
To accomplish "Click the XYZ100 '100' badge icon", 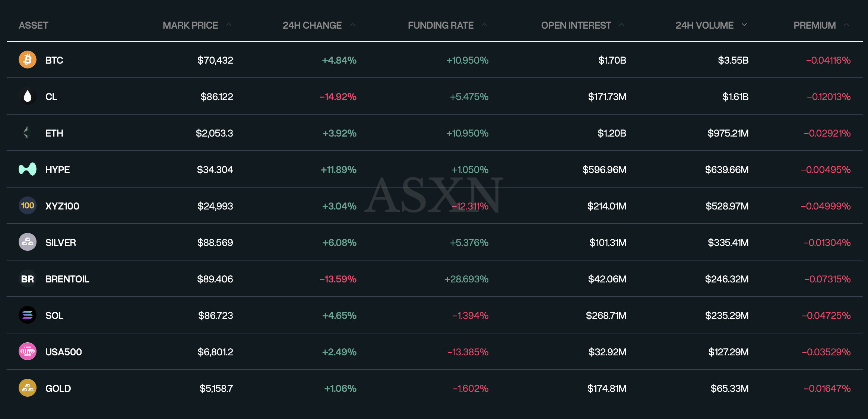I will coord(28,206).
